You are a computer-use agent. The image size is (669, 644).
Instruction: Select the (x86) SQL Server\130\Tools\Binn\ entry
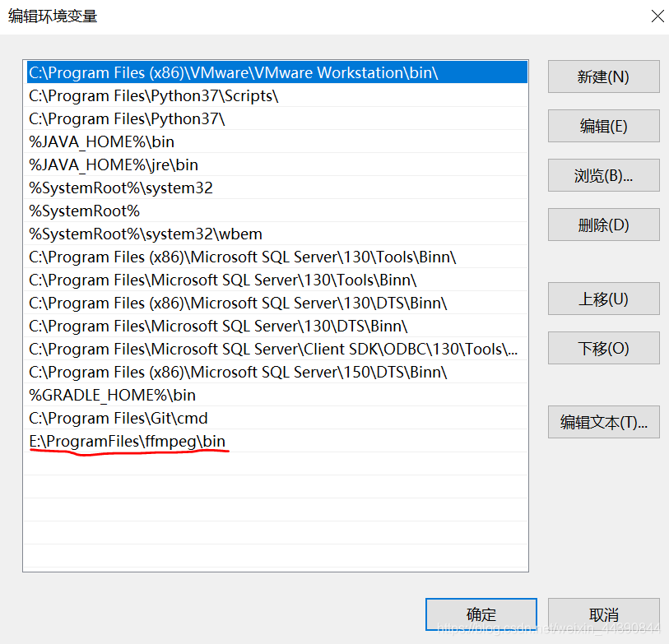coord(276,257)
